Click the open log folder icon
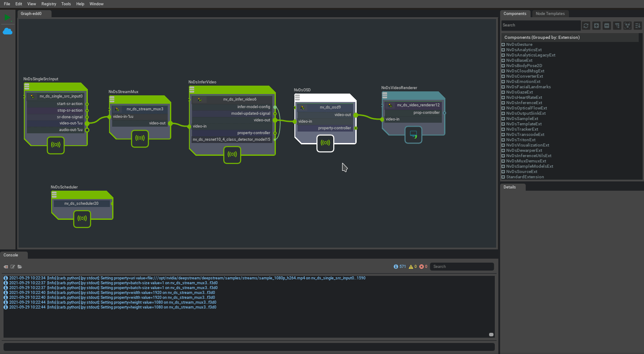 pyautogui.click(x=20, y=267)
